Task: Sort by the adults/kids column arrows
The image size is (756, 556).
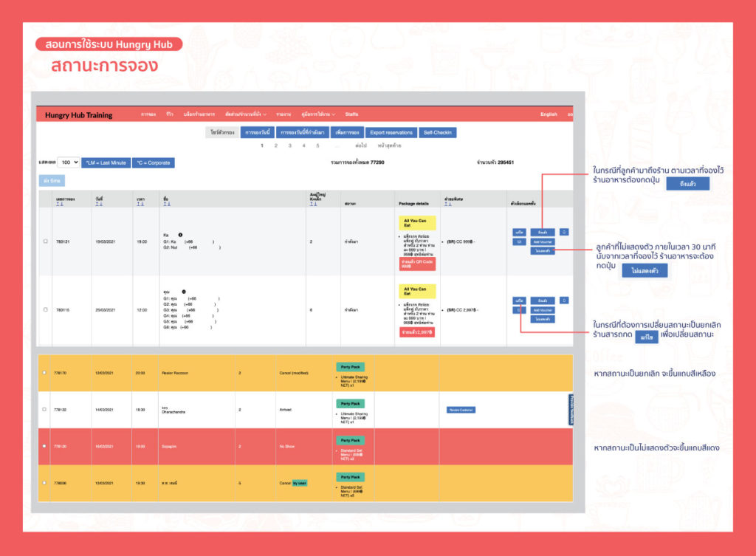Action: tap(313, 204)
